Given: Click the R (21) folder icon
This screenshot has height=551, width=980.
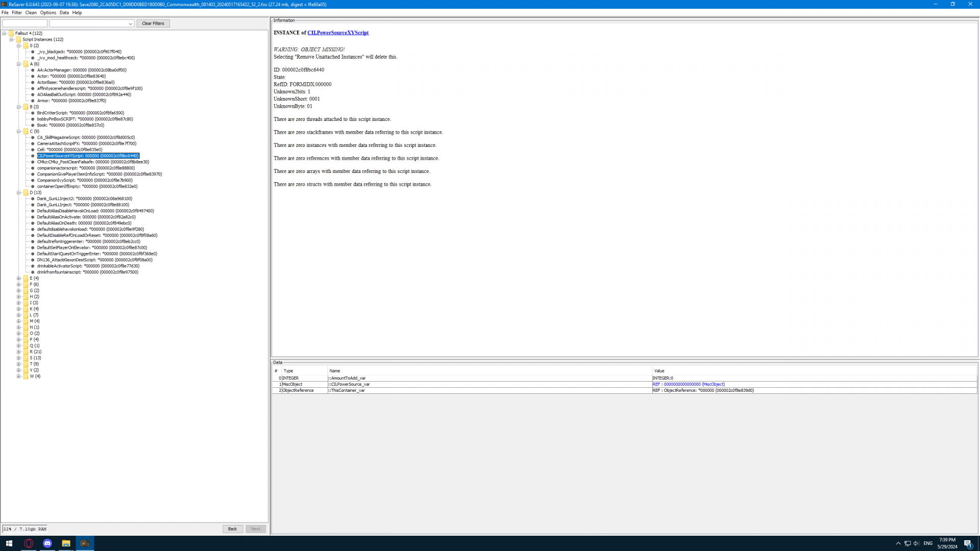Looking at the screenshot, I should pos(26,352).
